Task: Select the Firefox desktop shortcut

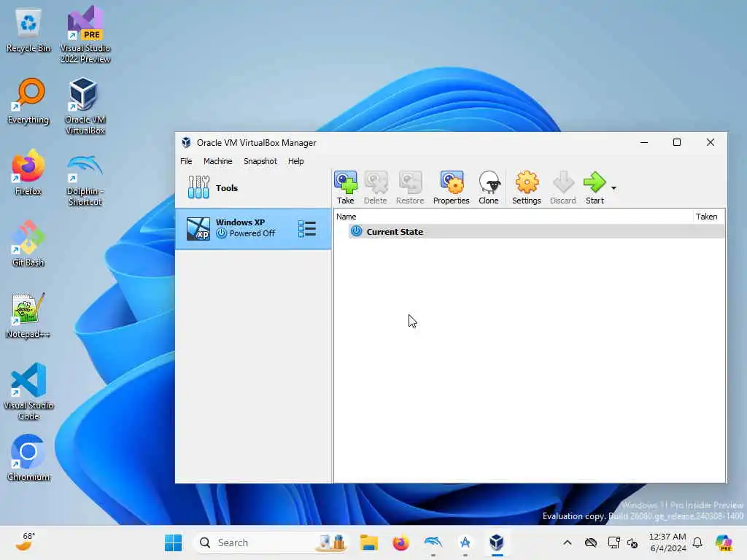Action: click(28, 172)
